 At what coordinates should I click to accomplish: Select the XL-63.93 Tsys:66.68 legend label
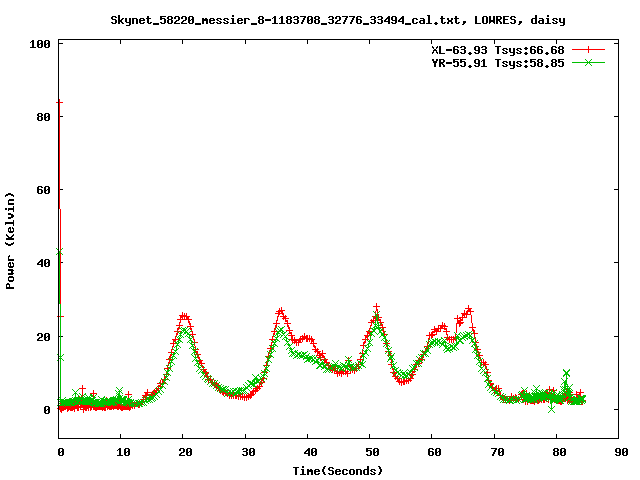tap(498, 50)
